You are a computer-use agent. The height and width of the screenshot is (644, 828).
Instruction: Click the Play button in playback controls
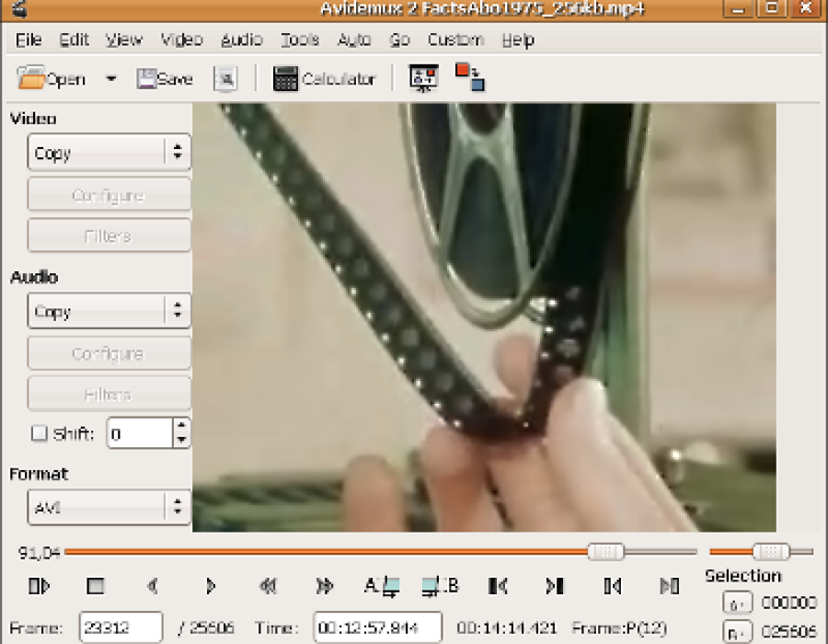click(39, 586)
